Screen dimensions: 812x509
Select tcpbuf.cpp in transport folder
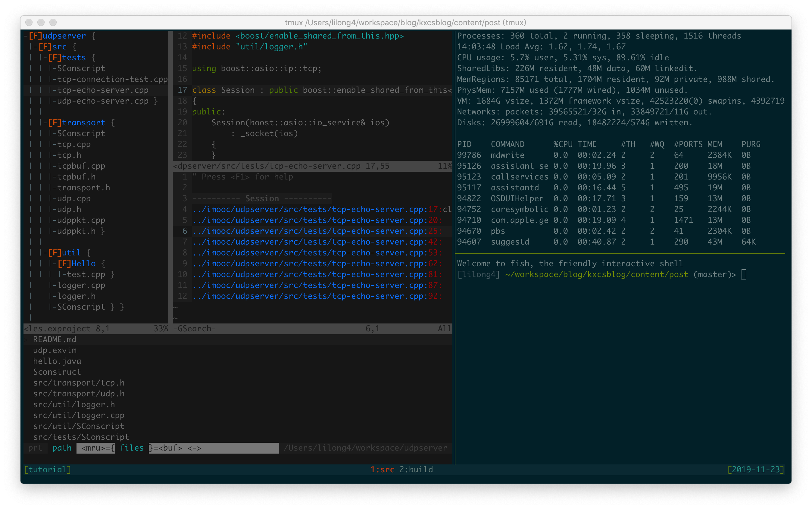81,166
